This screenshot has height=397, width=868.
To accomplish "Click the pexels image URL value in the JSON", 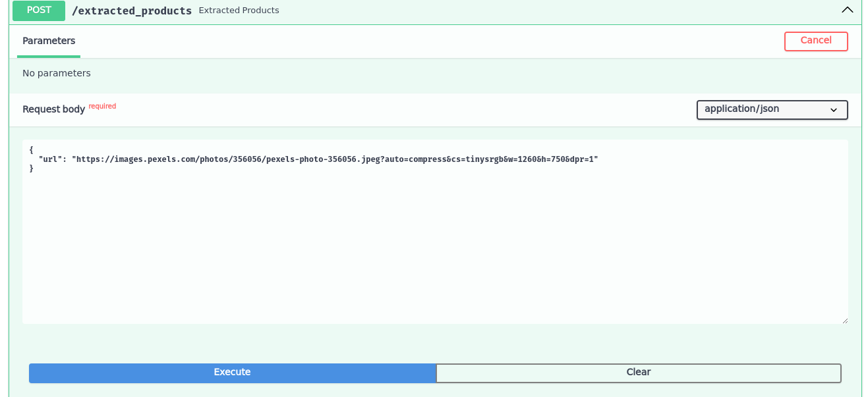I will click(335, 159).
